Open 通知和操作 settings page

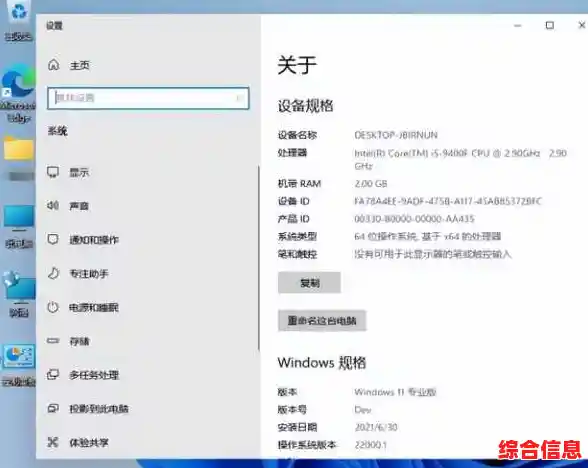94,240
